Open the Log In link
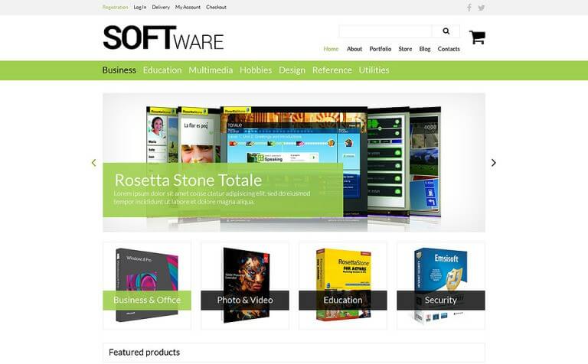 tap(140, 7)
